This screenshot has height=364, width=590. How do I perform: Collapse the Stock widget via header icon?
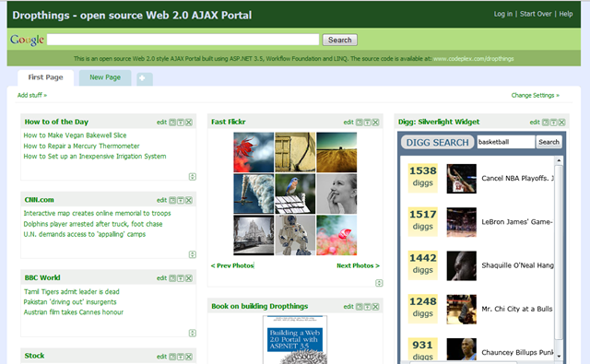pos(172,357)
